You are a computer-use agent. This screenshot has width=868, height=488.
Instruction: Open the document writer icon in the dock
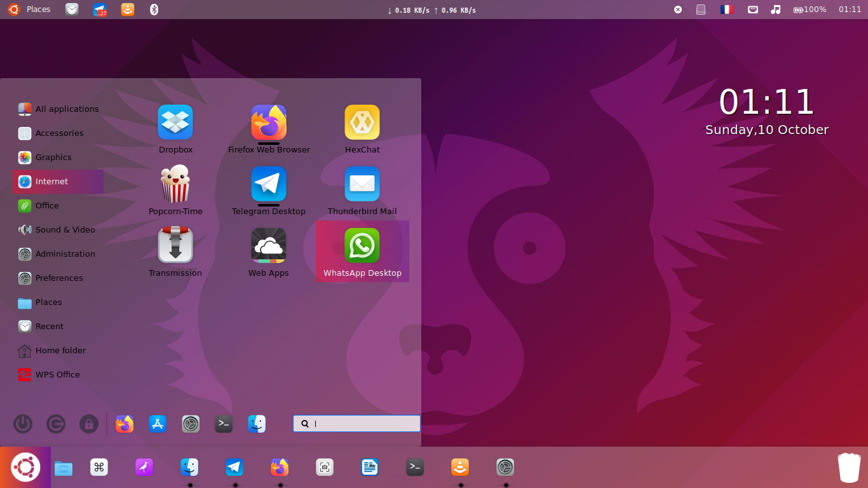click(370, 468)
